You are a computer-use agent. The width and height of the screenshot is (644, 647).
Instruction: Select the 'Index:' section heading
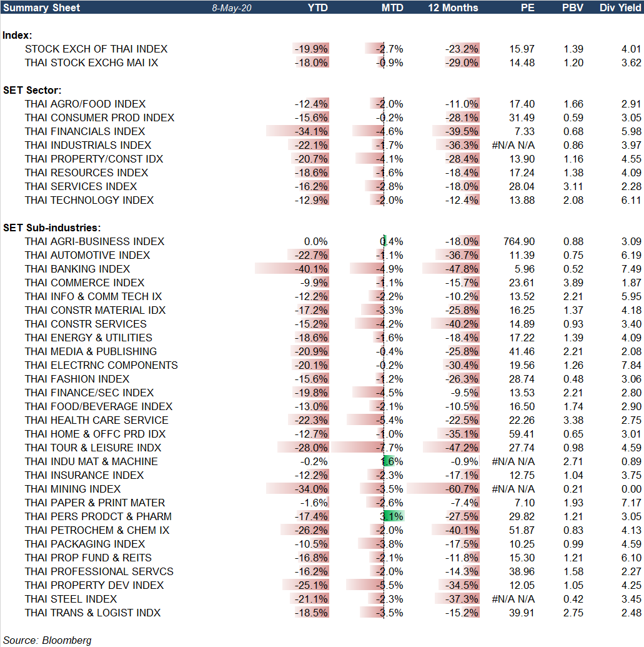click(x=17, y=35)
